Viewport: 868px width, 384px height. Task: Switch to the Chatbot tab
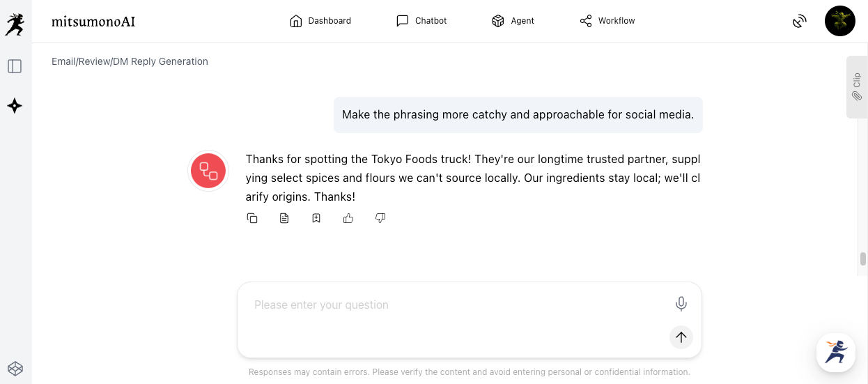tap(421, 21)
